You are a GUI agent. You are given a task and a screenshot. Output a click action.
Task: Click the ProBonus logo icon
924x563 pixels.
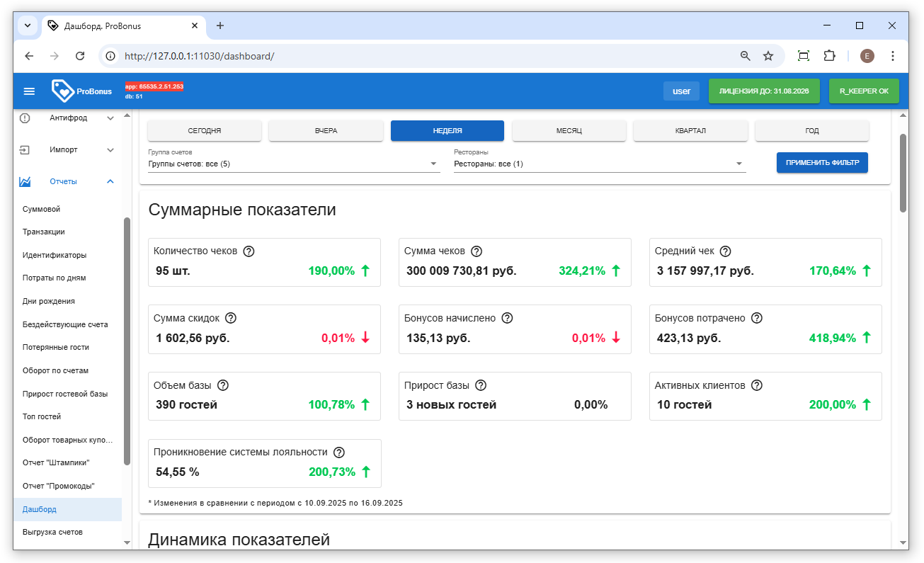point(62,91)
